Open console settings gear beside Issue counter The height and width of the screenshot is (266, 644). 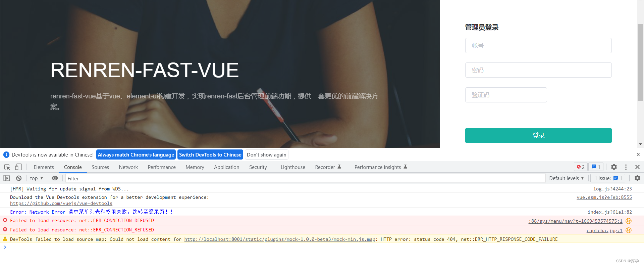point(637,178)
